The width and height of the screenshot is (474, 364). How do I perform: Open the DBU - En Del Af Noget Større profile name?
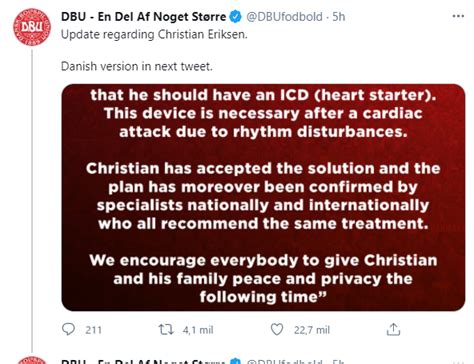(x=144, y=17)
